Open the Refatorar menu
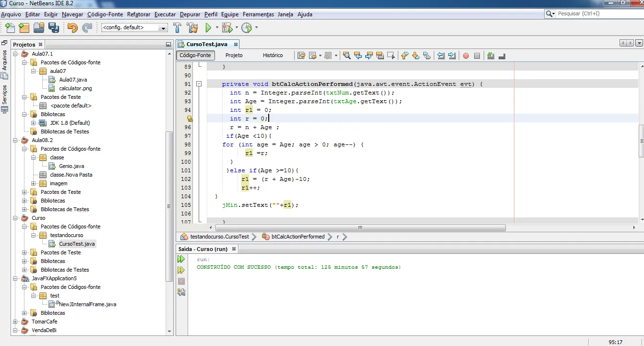 tap(138, 14)
